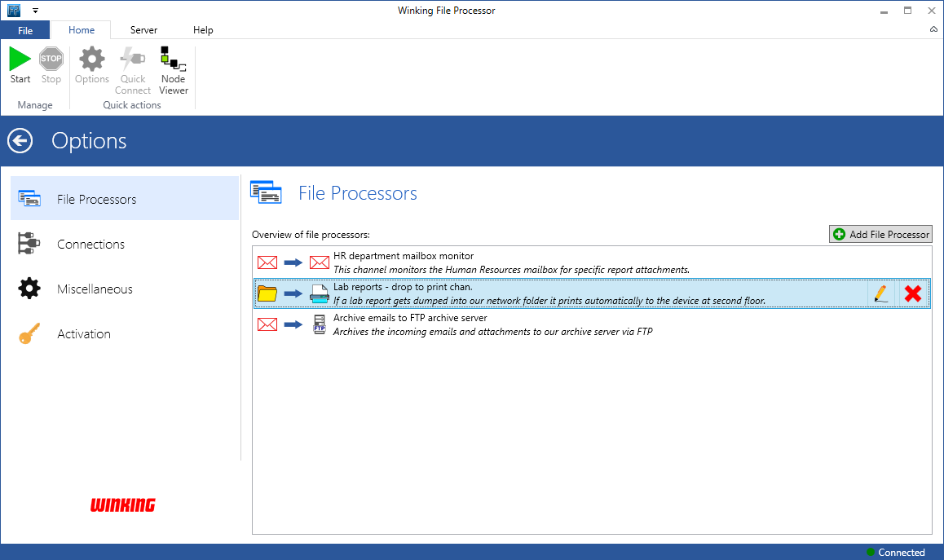Click the Stop sign icon
The height and width of the screenshot is (560, 944).
pyautogui.click(x=51, y=59)
